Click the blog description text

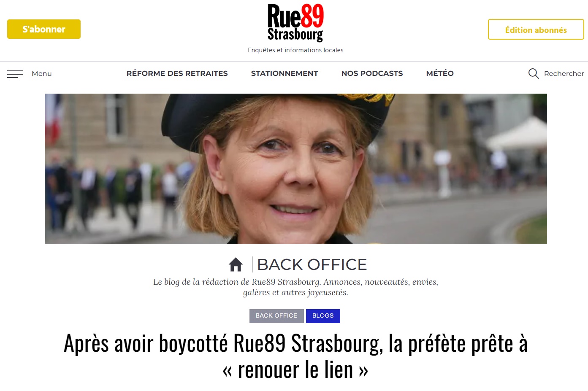(295, 287)
